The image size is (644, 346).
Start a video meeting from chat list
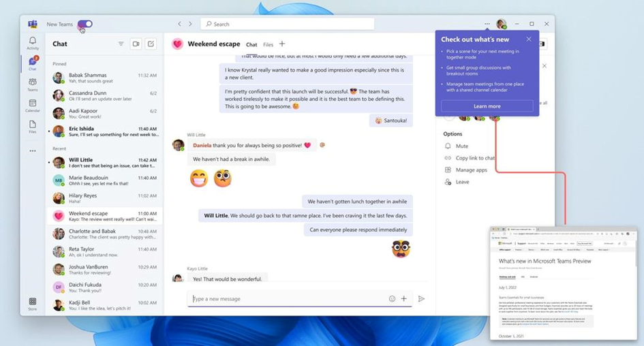pos(136,44)
